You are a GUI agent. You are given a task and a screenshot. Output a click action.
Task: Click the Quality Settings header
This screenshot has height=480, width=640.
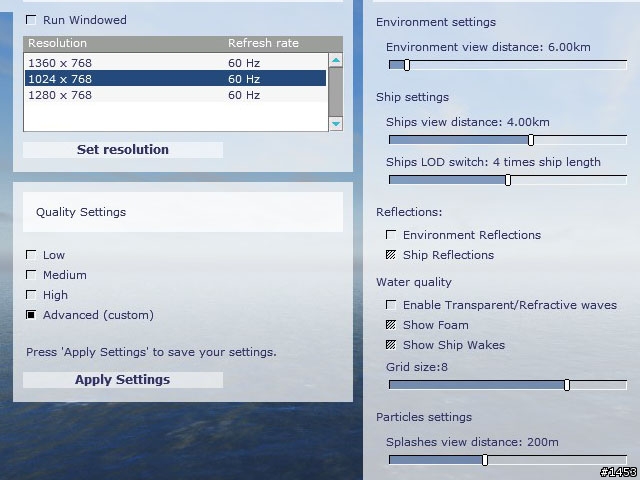tap(183, 212)
